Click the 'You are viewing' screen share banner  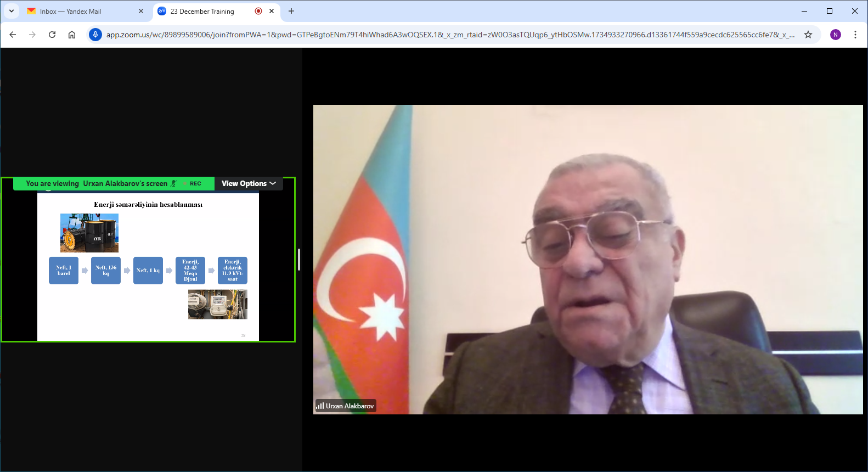pos(97,184)
